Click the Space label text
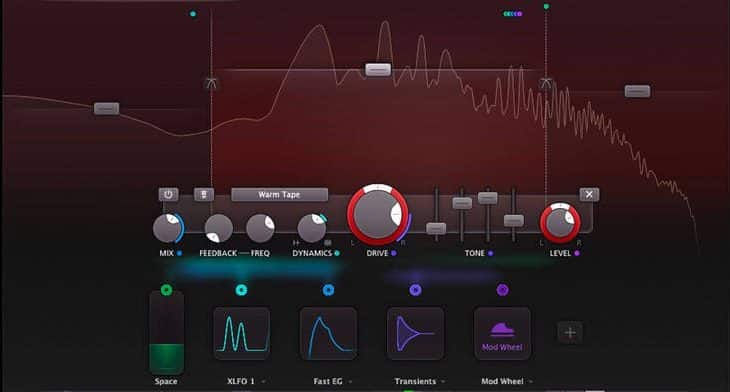 (x=166, y=381)
